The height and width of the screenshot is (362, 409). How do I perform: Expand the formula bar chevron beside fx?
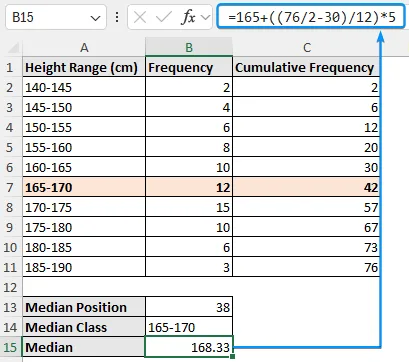206,18
